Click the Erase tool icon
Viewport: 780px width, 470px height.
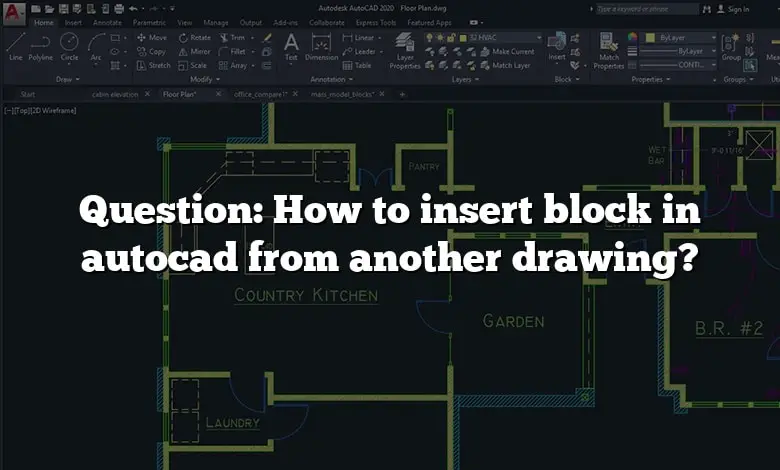point(267,38)
